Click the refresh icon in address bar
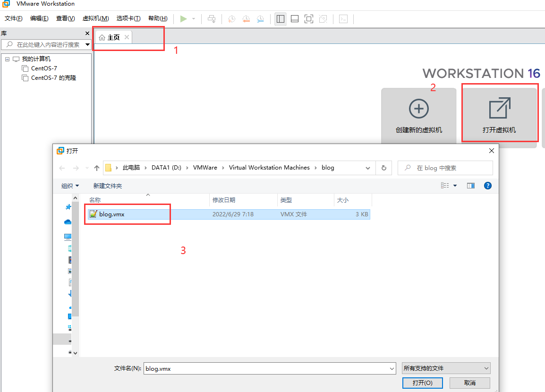This screenshot has height=392, width=545. [x=384, y=168]
